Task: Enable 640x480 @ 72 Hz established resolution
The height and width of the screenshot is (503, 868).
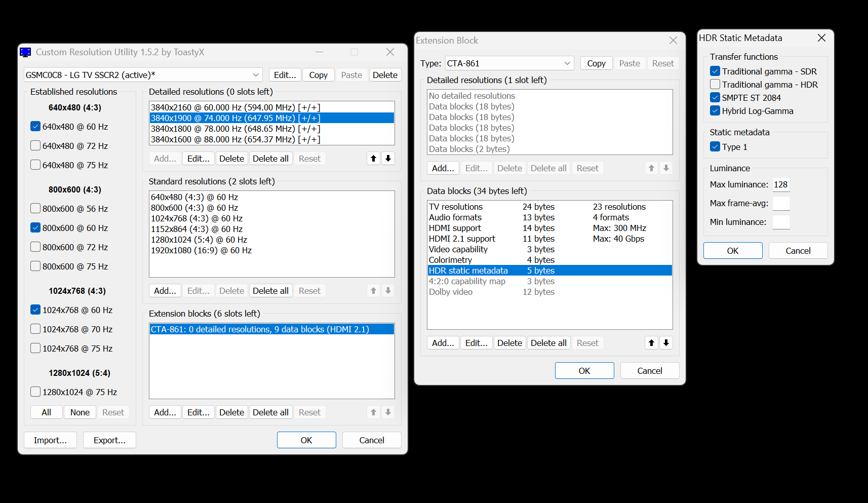Action: tap(35, 145)
